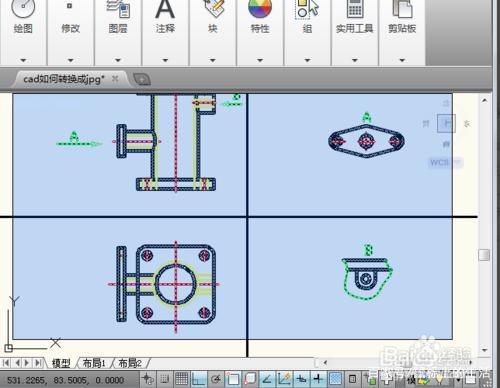Toggle Transparency display in status bar
The width and height of the screenshot is (500, 388).
[x=335, y=379]
